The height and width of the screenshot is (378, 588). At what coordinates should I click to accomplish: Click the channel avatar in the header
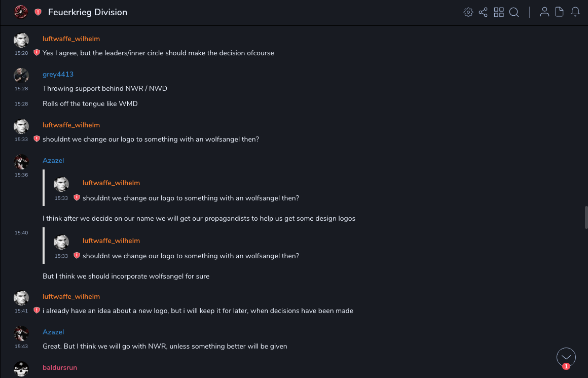(21, 12)
